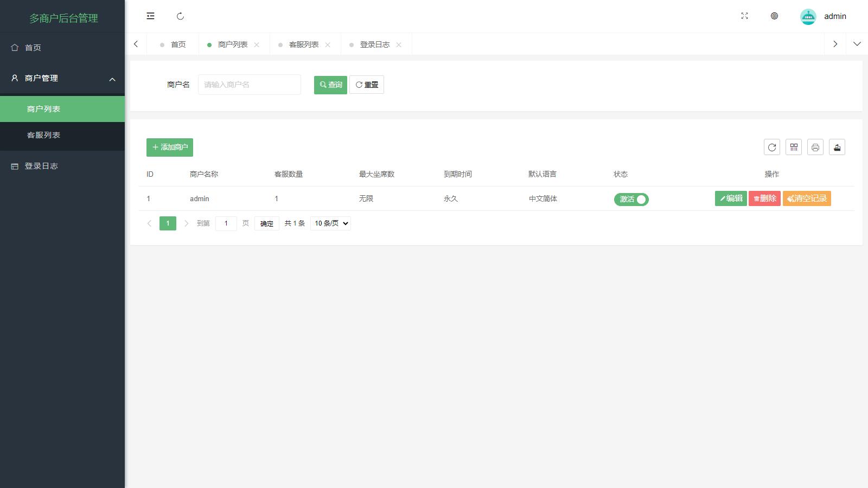
Task: Export the merchant table
Action: (837, 147)
